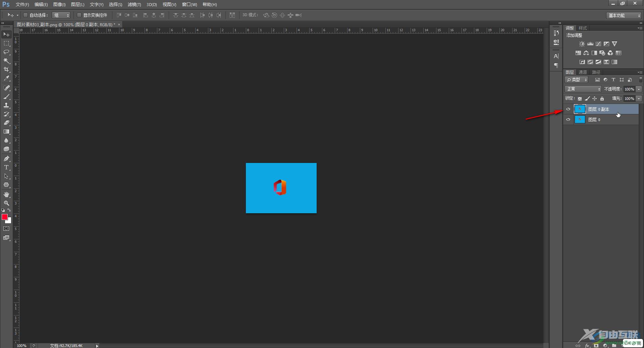Viewport: 644px width, 348px height.
Task: Open the white background color swatch
Action: point(9,221)
